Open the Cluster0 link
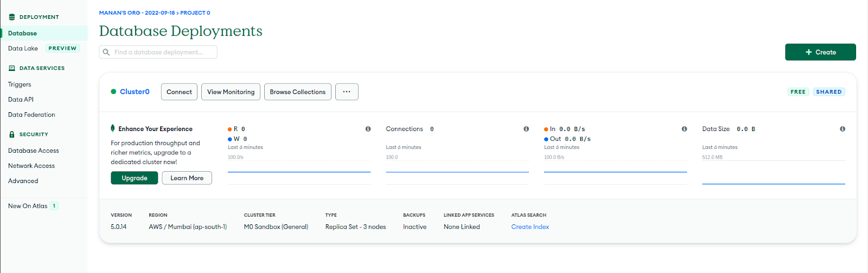 point(135,92)
